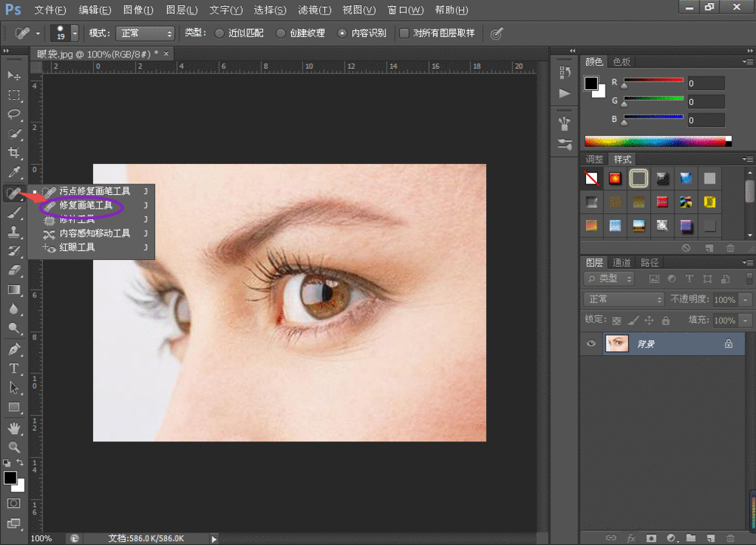Enable 对所有图层取样 checkbox
Image resolution: width=756 pixels, height=545 pixels.
point(404,33)
